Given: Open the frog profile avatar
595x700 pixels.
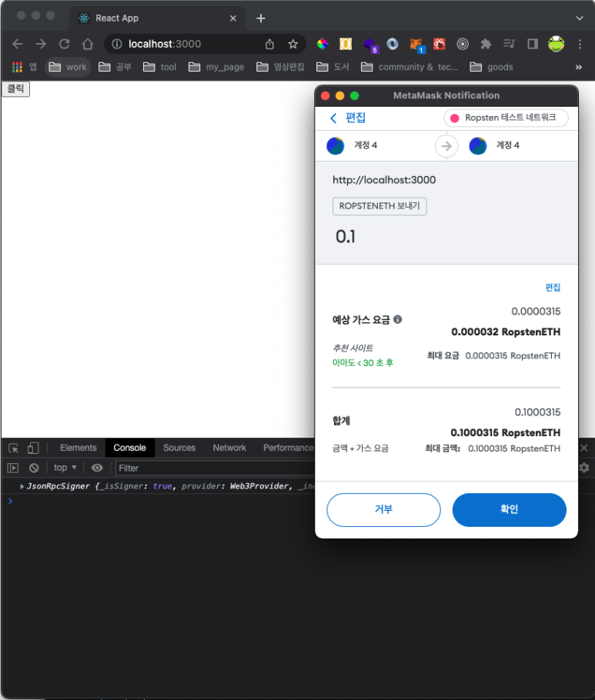Looking at the screenshot, I should (x=557, y=44).
